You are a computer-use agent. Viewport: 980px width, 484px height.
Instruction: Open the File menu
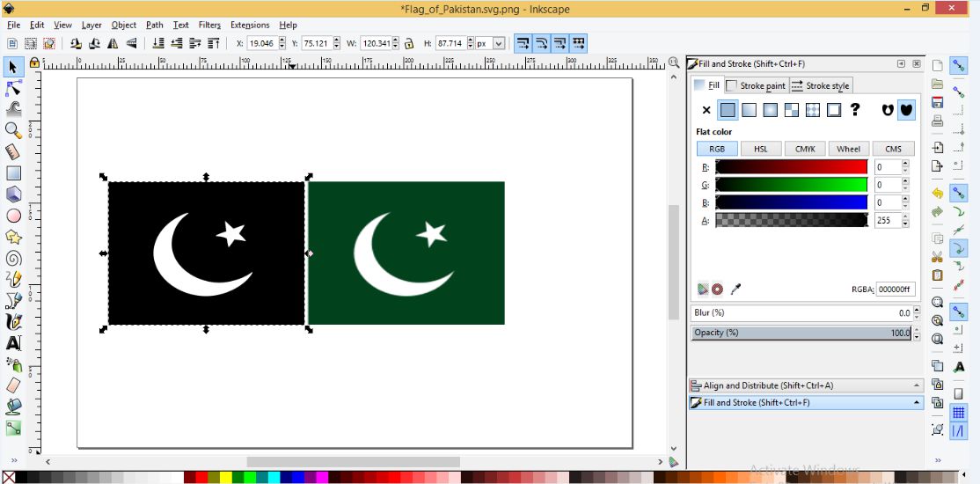coord(14,25)
